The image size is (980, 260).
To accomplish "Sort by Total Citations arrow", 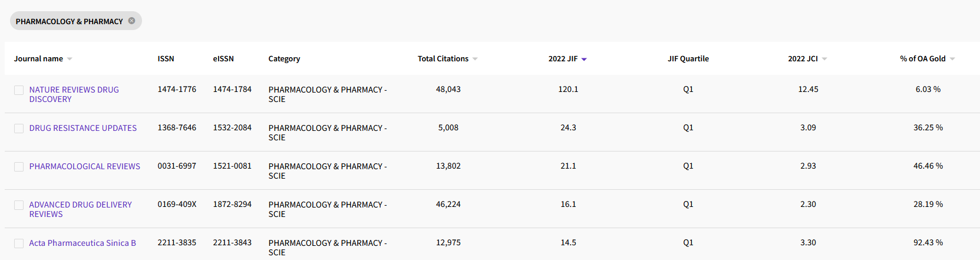I will click(475, 59).
